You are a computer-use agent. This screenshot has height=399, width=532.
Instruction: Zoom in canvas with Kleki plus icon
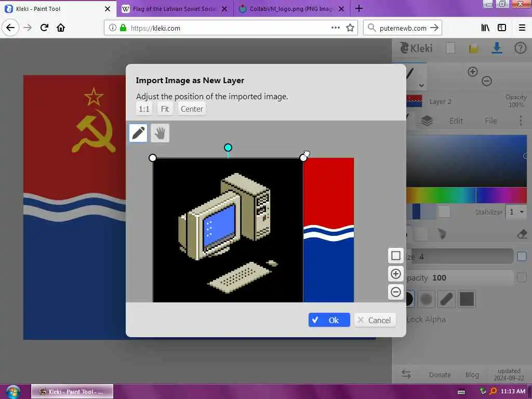click(x=473, y=72)
